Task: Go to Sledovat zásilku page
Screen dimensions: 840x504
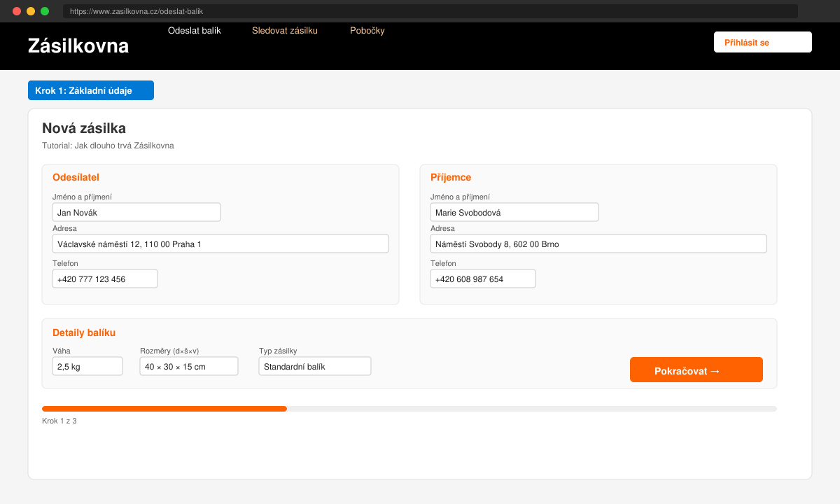Action: pos(285,31)
